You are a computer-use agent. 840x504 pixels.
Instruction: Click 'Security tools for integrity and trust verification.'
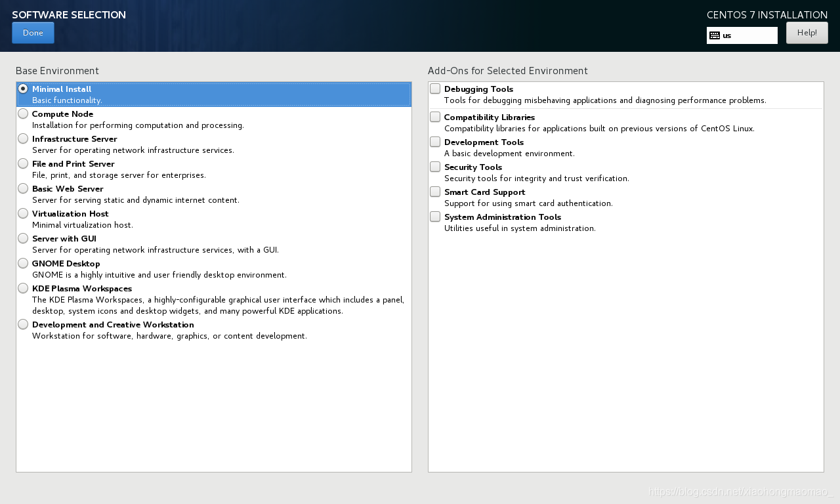point(537,178)
